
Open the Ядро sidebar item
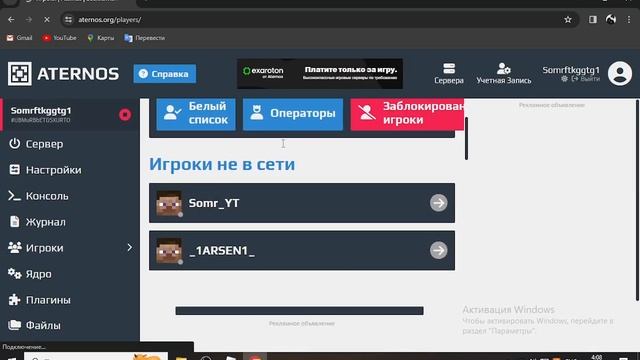pos(70,274)
